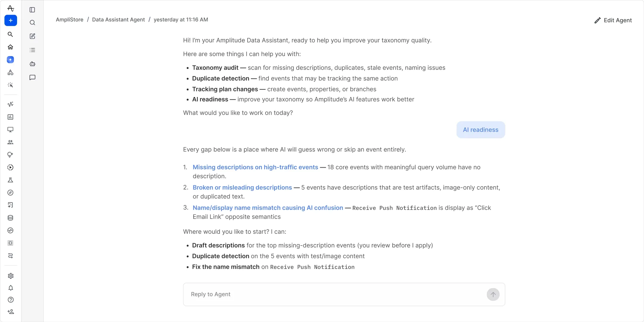
Task: Open the help question mark icon
Action: [x=11, y=300]
